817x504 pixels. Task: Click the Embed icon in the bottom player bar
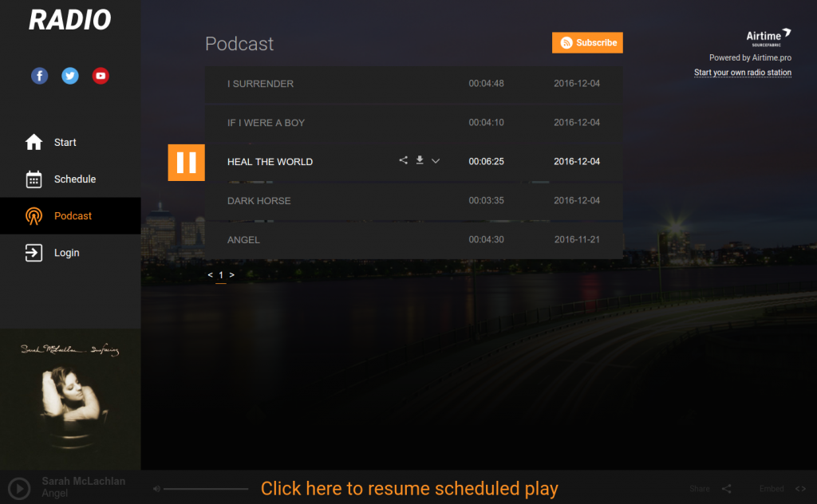coord(800,488)
